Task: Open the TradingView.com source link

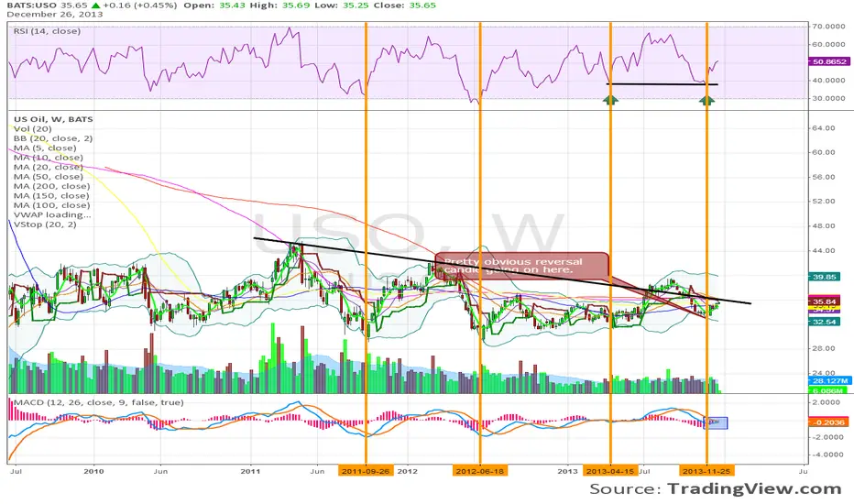Action: [755, 488]
